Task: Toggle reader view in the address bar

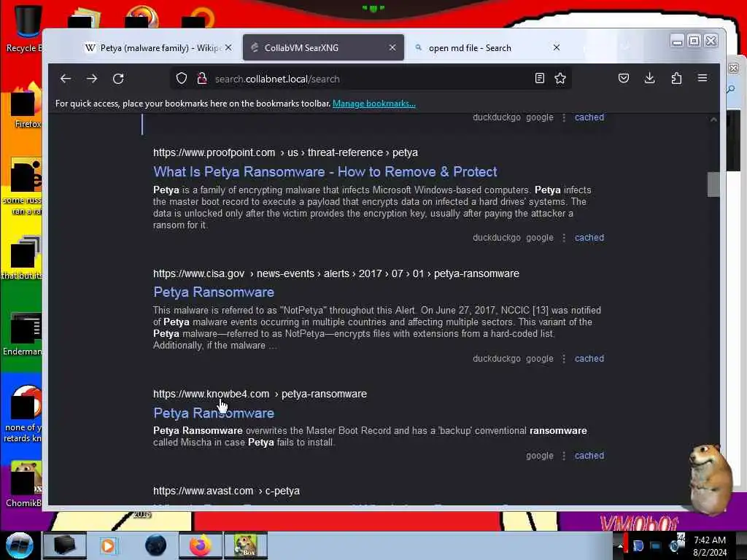Action: 539,79
